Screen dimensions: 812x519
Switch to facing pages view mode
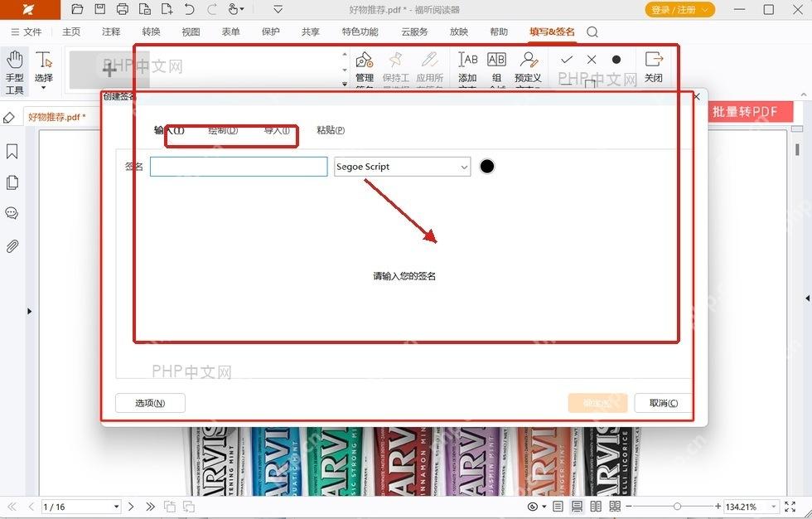coord(596,507)
